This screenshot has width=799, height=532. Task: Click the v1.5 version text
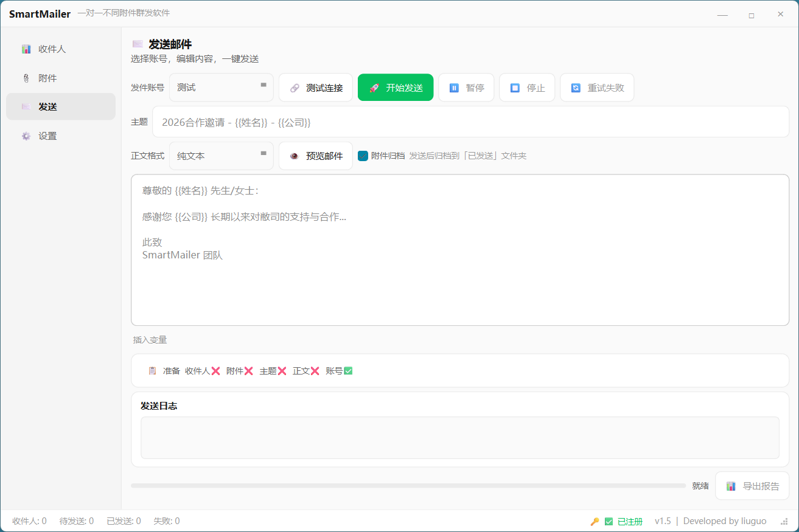click(x=663, y=521)
